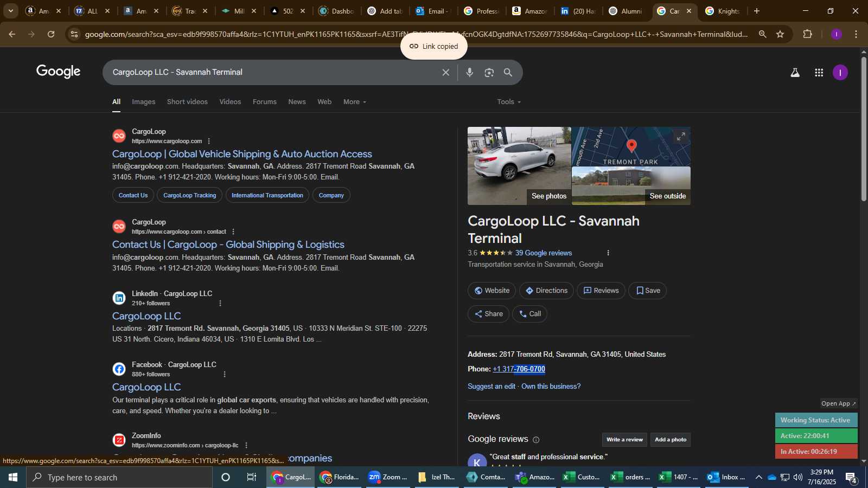Switch to the Videos tab

pos(230,102)
